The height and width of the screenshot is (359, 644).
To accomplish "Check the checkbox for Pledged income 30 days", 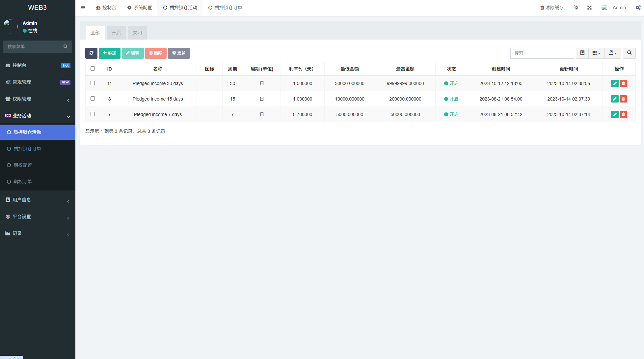I will [x=93, y=83].
